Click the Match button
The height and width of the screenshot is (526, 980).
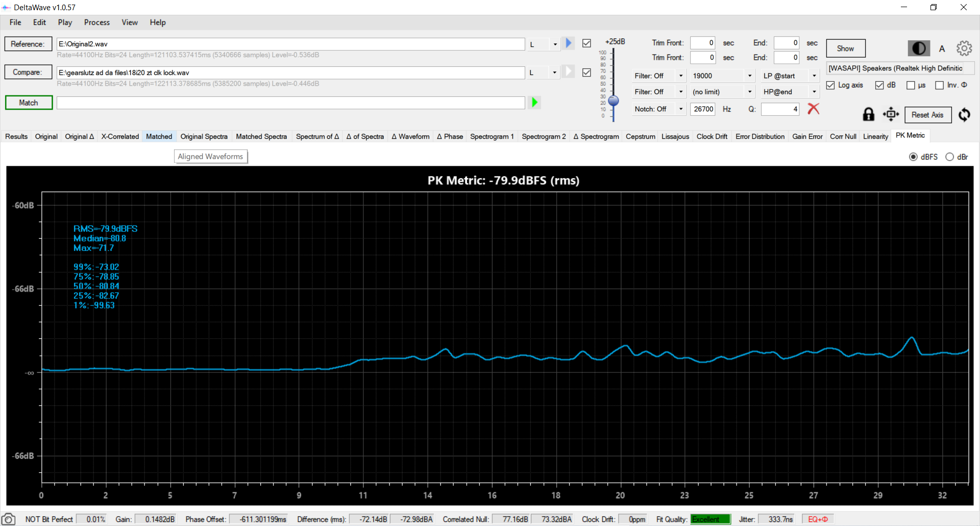point(29,103)
